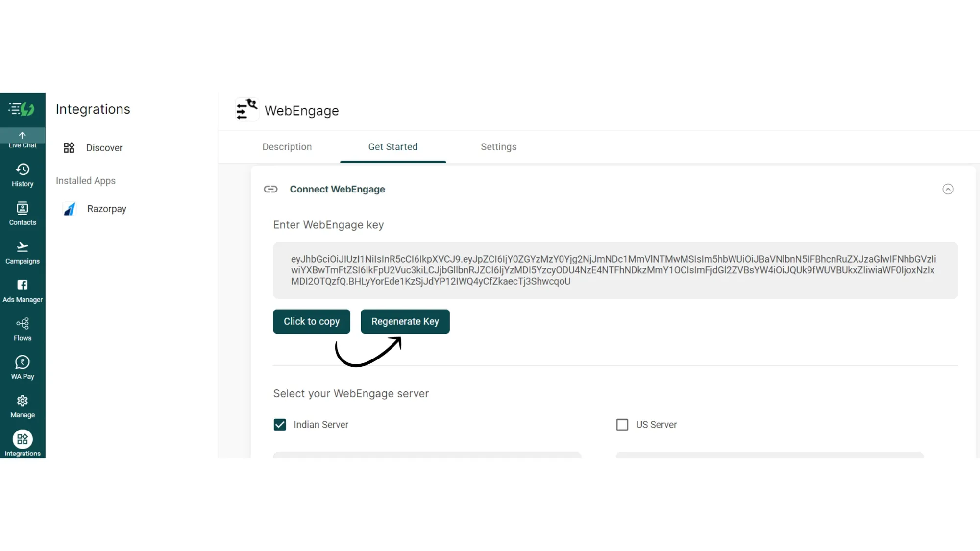Switch to Settings tab

coord(499,146)
